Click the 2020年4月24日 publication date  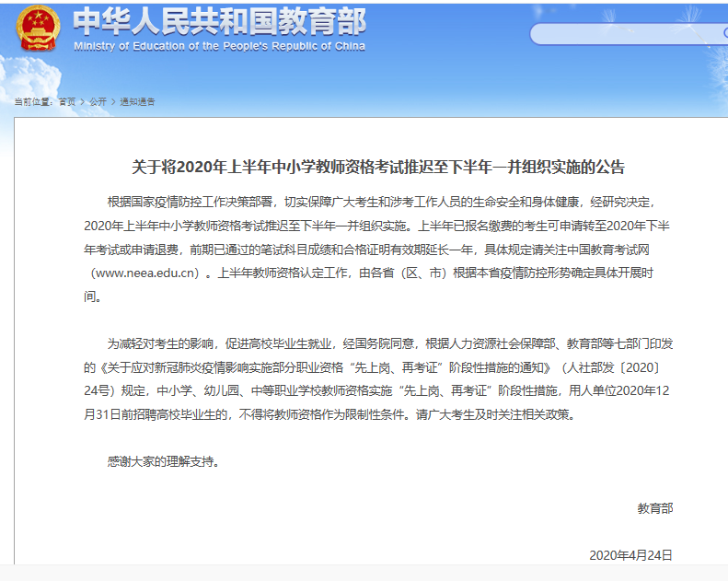pos(630,554)
